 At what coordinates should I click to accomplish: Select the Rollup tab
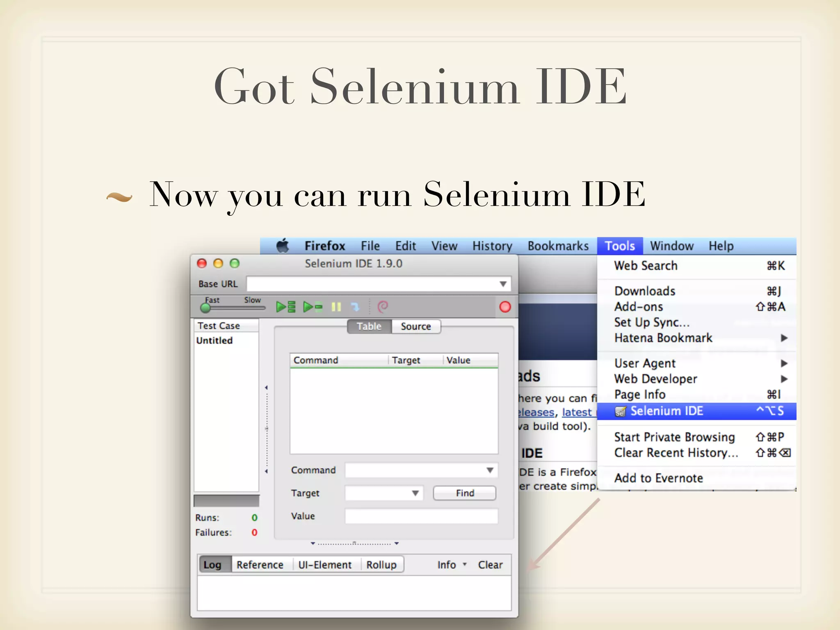381,565
